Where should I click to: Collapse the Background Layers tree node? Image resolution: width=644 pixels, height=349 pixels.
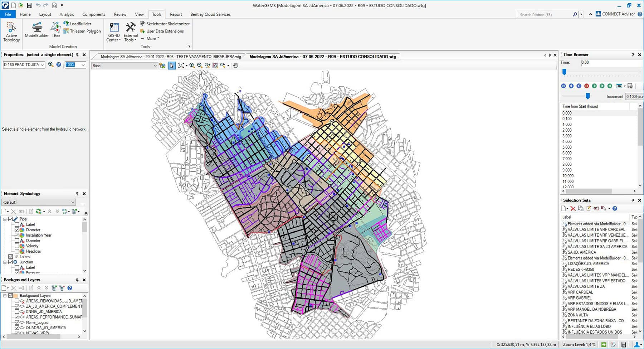[5, 296]
